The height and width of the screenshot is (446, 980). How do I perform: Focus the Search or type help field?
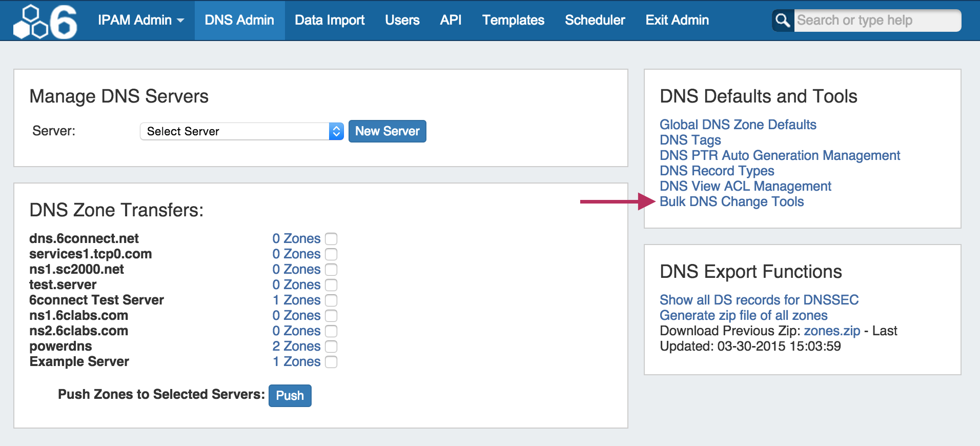click(876, 21)
